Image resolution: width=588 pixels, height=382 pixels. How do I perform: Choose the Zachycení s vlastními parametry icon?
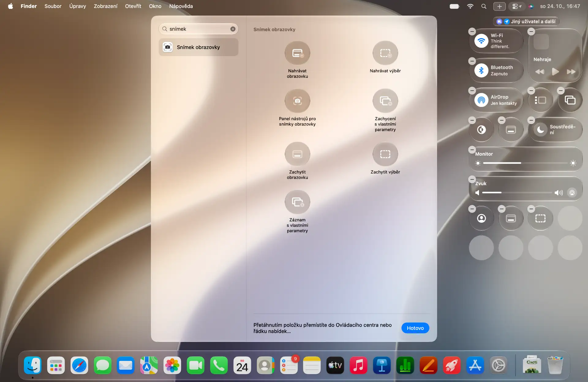pyautogui.click(x=385, y=101)
